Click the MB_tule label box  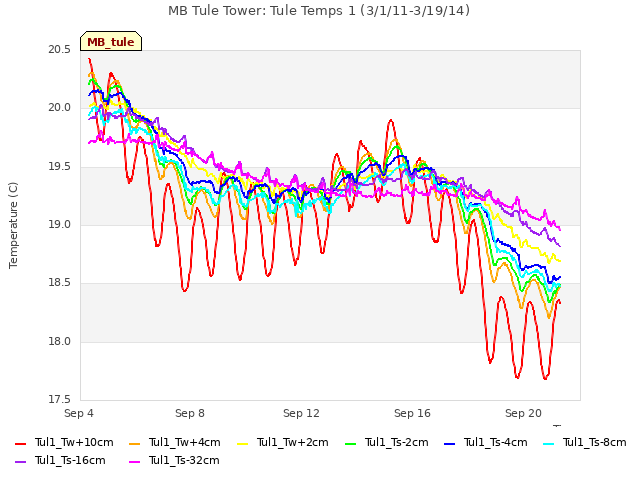click(111, 41)
